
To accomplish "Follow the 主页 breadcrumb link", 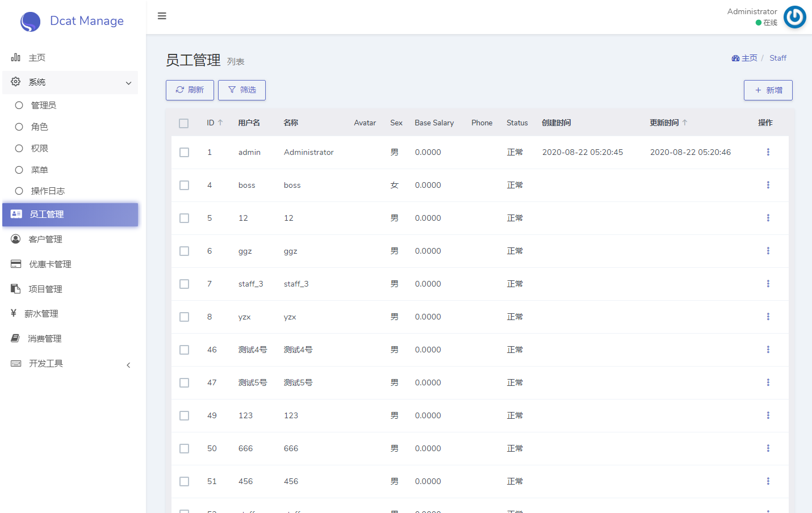I will coord(744,58).
